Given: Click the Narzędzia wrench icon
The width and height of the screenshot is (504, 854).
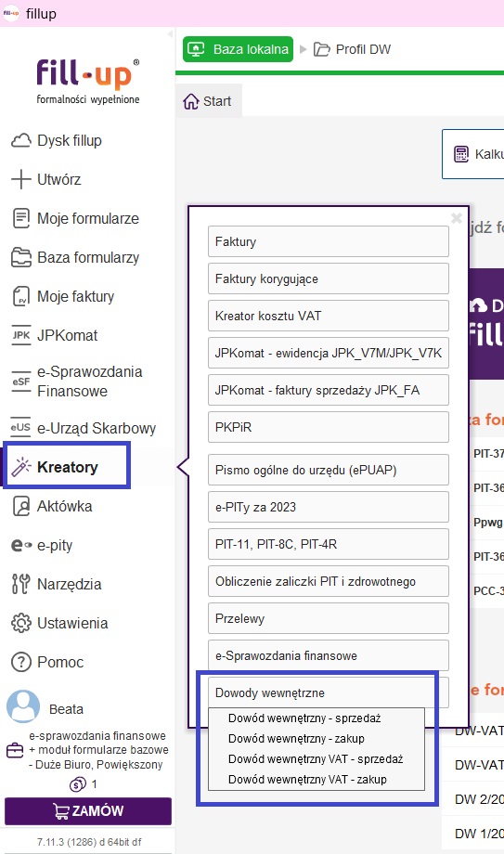Looking at the screenshot, I should pyautogui.click(x=21, y=584).
